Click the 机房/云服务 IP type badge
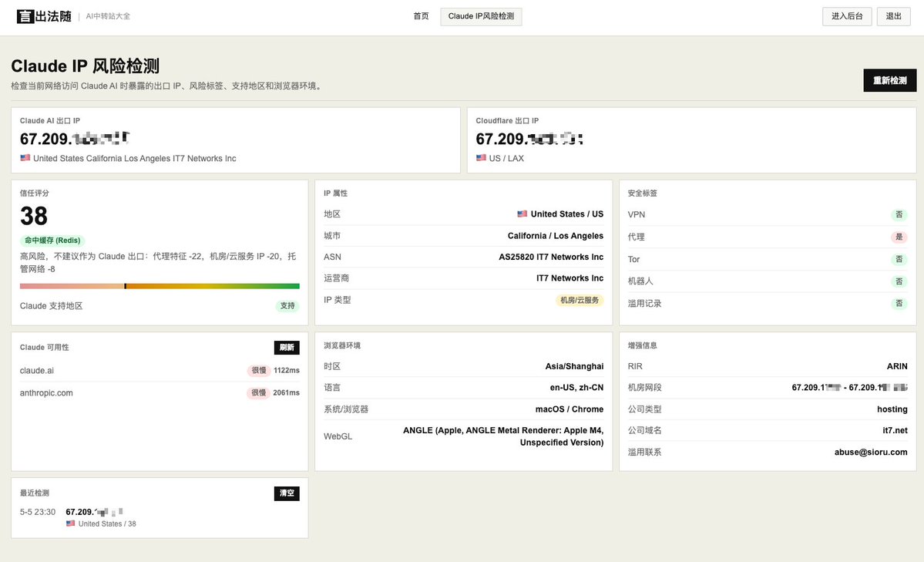924x562 pixels. pos(580,300)
